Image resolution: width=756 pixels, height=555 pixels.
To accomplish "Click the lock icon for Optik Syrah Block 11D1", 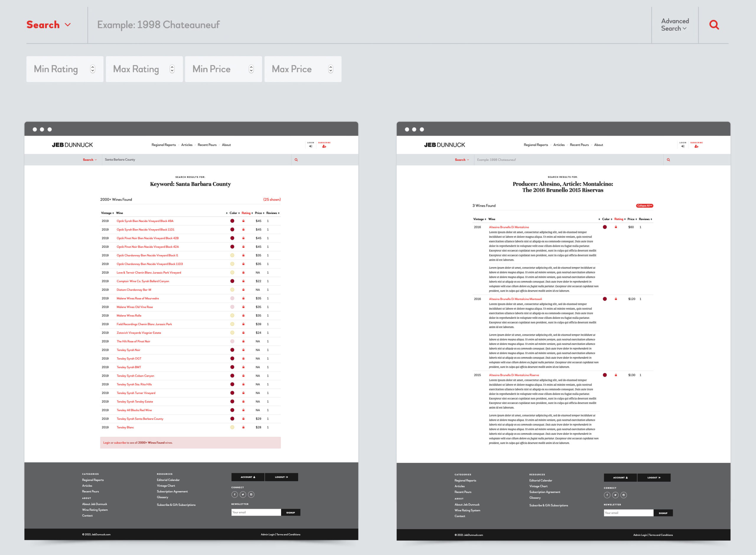I will tap(243, 229).
